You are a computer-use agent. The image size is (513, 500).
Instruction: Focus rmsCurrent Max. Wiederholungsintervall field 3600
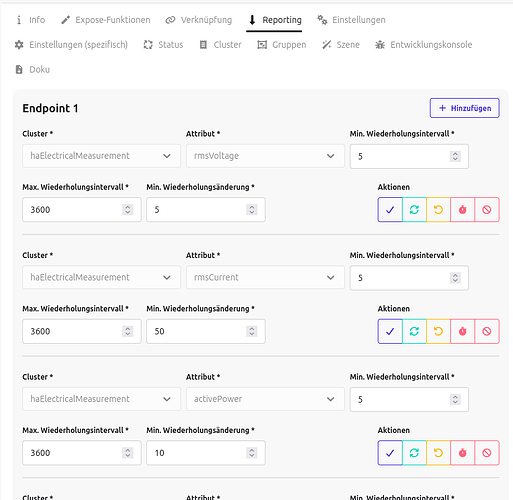[x=82, y=331]
